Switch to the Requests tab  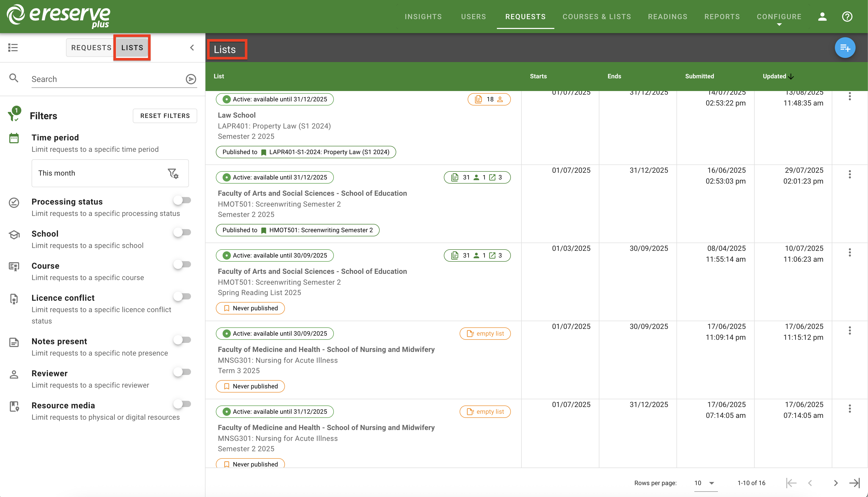[91, 47]
